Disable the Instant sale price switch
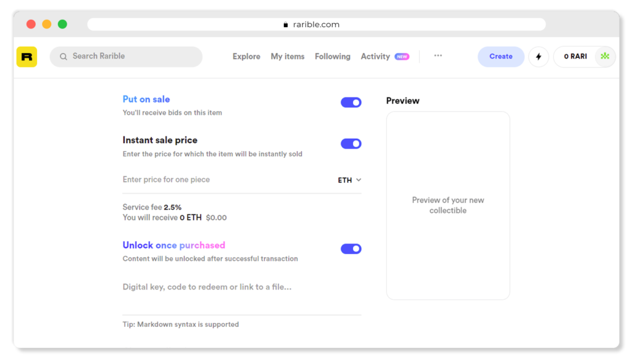This screenshot has width=632, height=364. (x=351, y=144)
